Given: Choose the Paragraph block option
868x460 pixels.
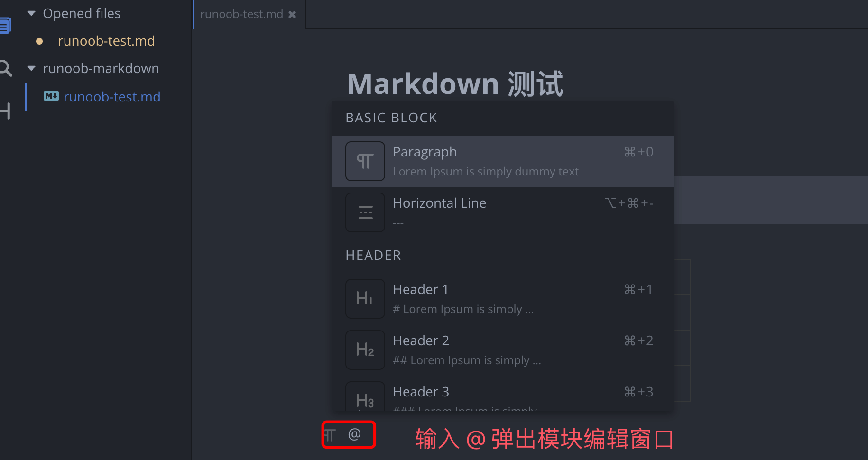Looking at the screenshot, I should point(503,161).
